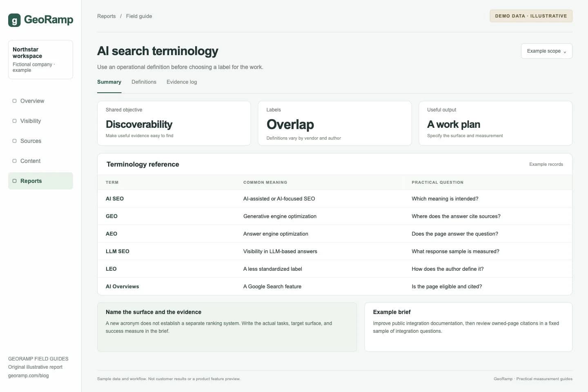Click the Demo Data Illustrative badge

tap(531, 16)
